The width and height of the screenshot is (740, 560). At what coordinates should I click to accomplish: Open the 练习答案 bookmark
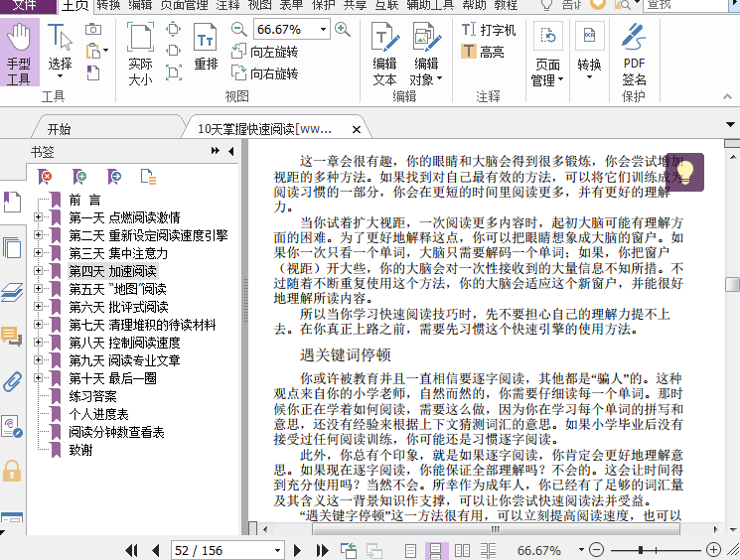(x=92, y=396)
